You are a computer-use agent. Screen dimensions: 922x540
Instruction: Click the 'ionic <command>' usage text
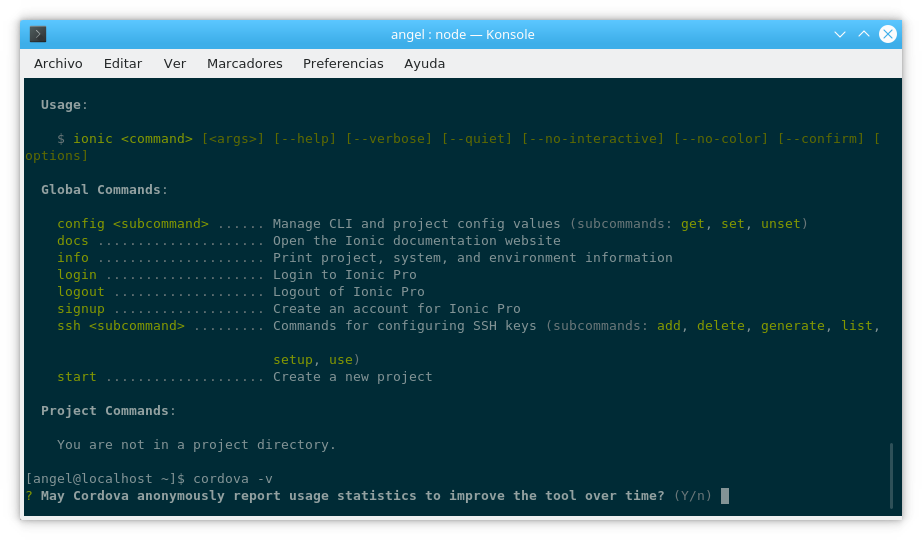(133, 139)
